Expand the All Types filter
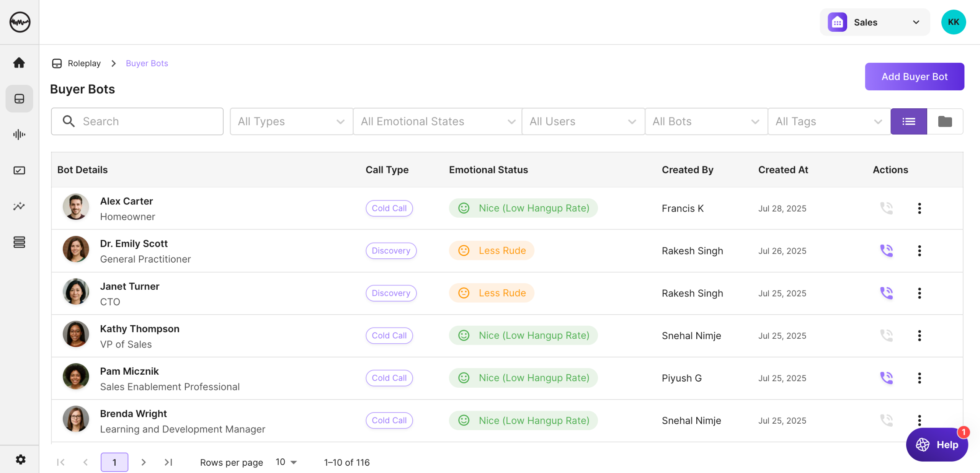 click(x=291, y=121)
